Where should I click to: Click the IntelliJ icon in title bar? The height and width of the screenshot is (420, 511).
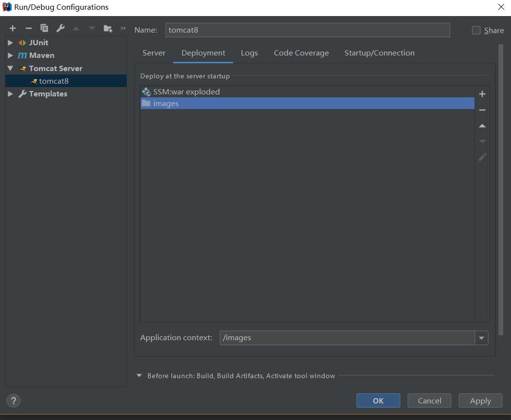tap(7, 7)
